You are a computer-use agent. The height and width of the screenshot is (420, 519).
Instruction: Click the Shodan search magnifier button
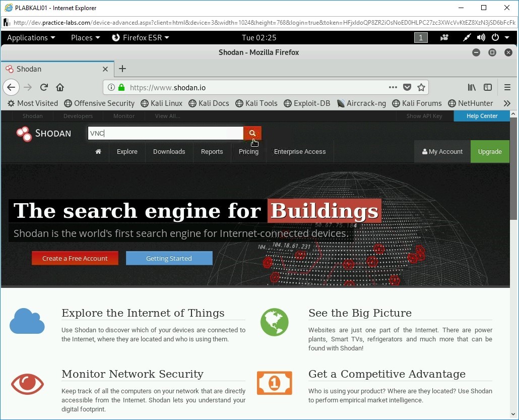click(x=252, y=133)
